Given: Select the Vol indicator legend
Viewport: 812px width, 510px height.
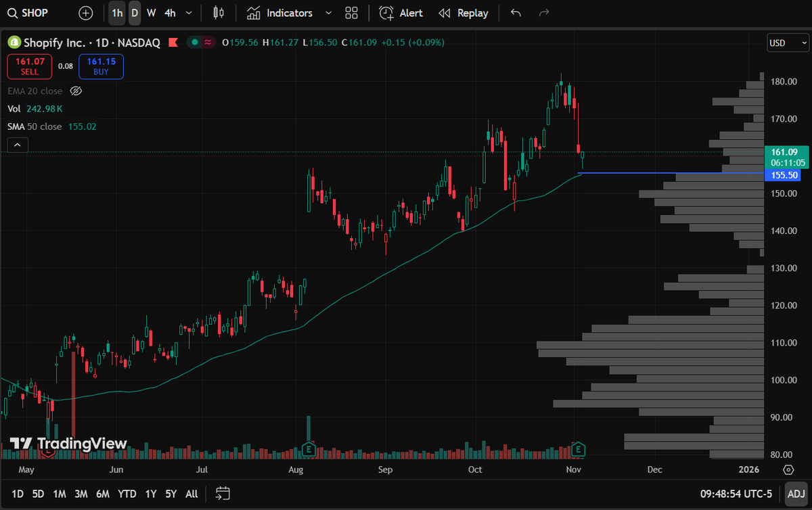Looking at the screenshot, I should pos(14,108).
